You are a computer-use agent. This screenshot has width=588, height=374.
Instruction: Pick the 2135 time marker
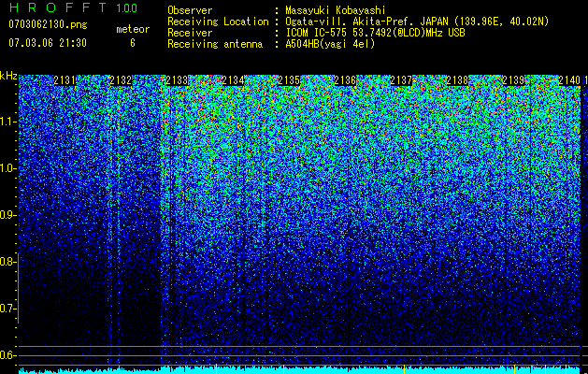pos(289,80)
